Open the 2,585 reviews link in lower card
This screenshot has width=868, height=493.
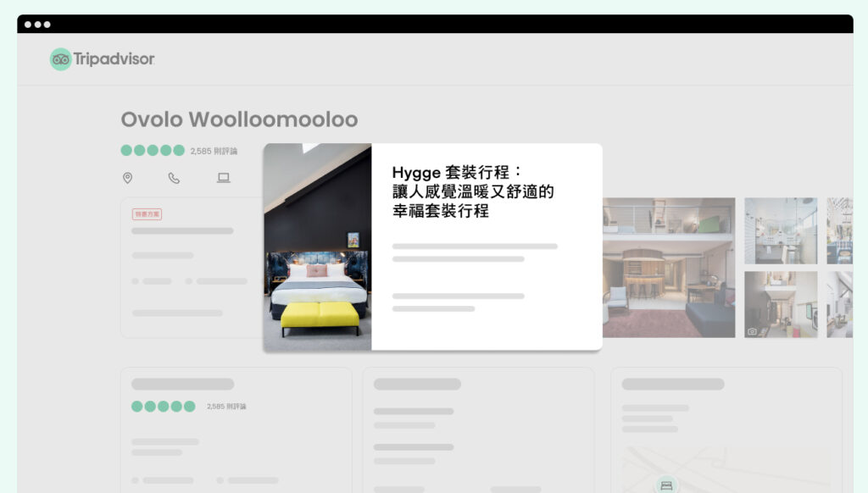point(226,406)
